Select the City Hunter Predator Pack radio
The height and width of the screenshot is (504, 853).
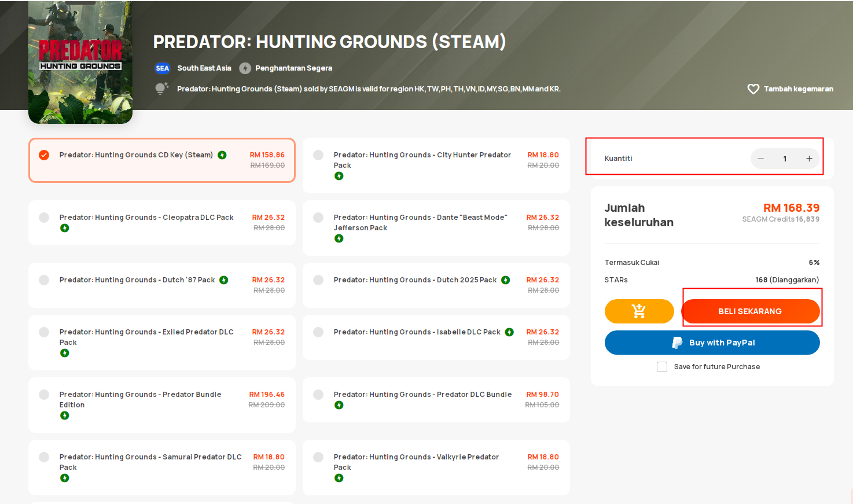click(x=318, y=155)
